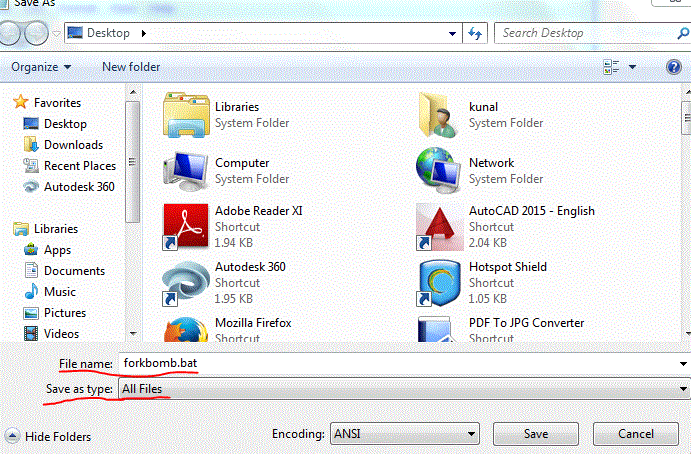The height and width of the screenshot is (454, 691).
Task: Click the back navigation button
Action: pyautogui.click(x=10, y=33)
